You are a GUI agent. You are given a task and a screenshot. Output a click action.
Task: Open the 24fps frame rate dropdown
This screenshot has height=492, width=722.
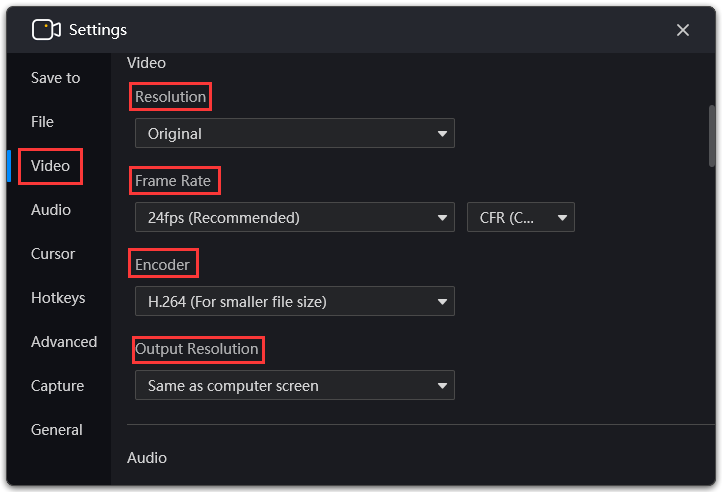pos(295,217)
